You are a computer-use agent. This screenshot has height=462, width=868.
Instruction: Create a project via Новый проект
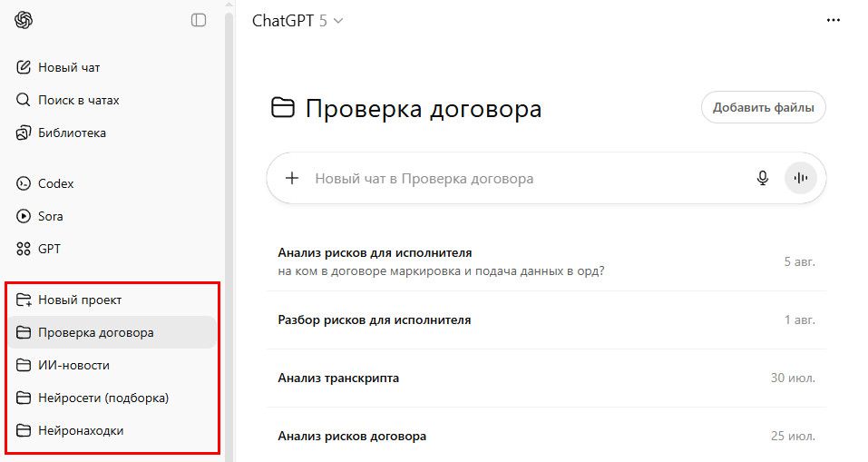111,300
